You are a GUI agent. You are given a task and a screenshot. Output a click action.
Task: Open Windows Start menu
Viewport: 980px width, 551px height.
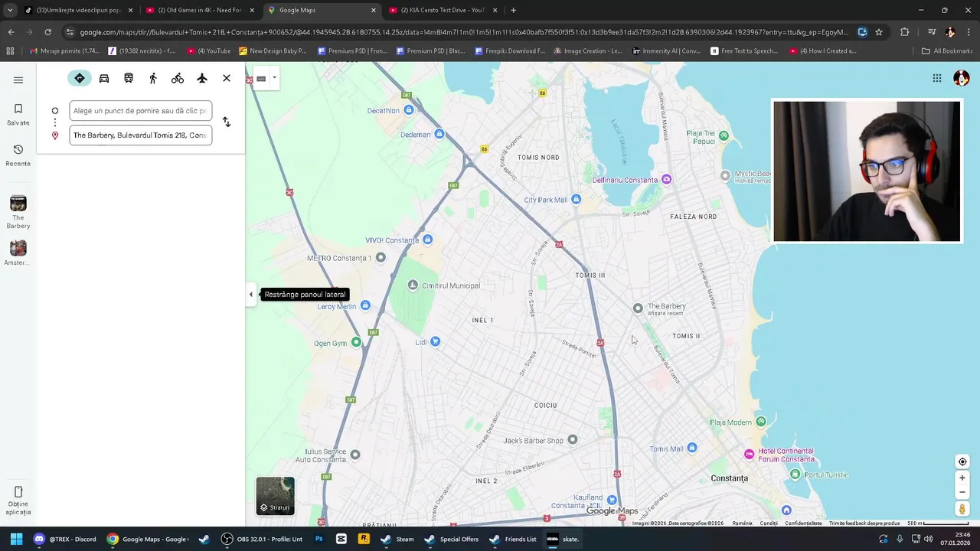tap(16, 539)
